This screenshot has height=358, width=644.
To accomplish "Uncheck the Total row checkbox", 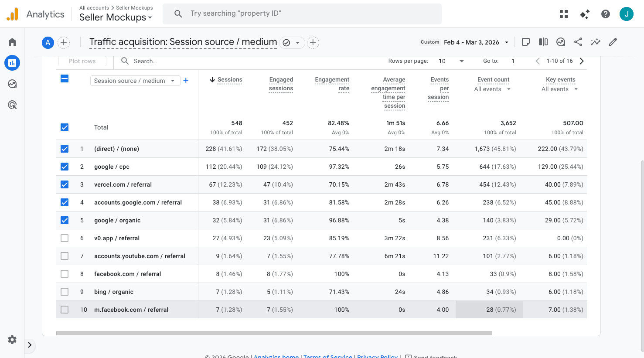I will coord(65,127).
